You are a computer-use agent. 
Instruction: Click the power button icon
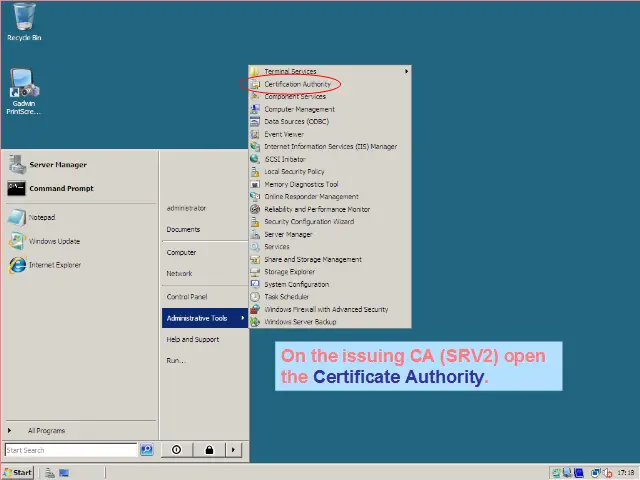177,450
